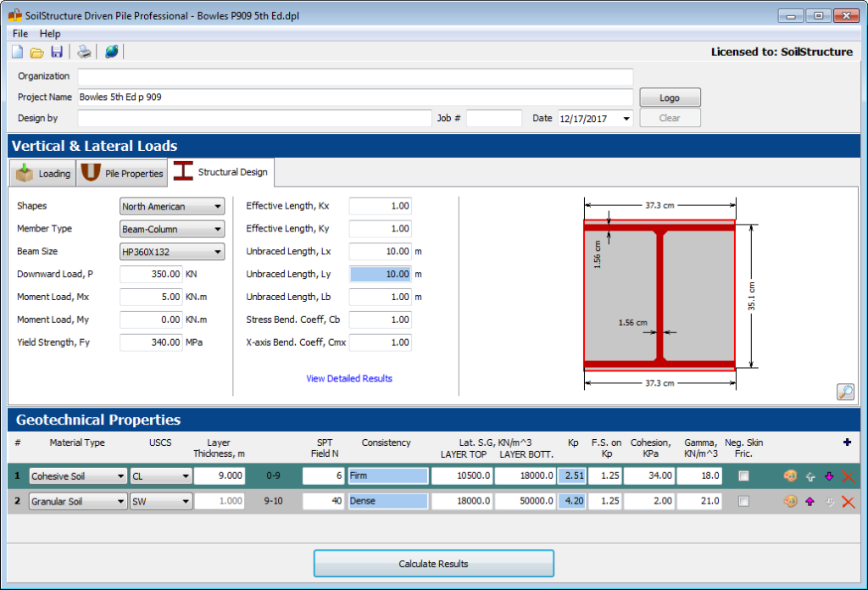This screenshot has width=868, height=590.
Task: Click the Clear button
Action: 670,118
